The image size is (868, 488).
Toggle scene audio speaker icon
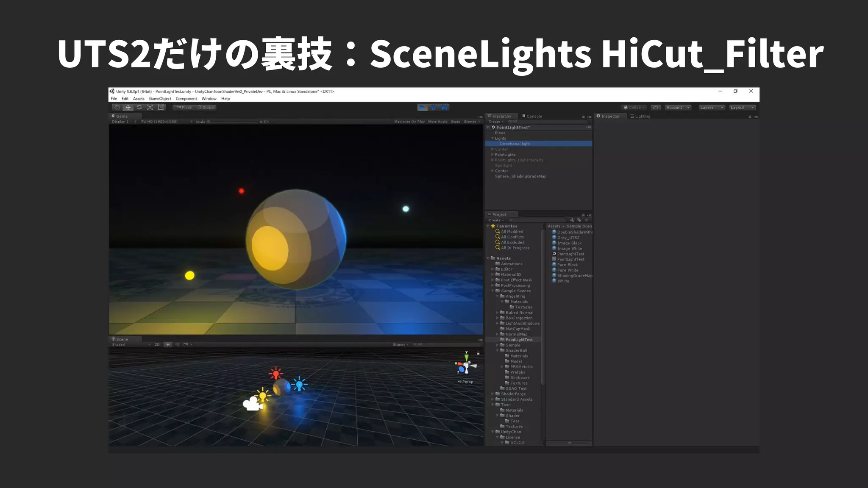(x=177, y=344)
